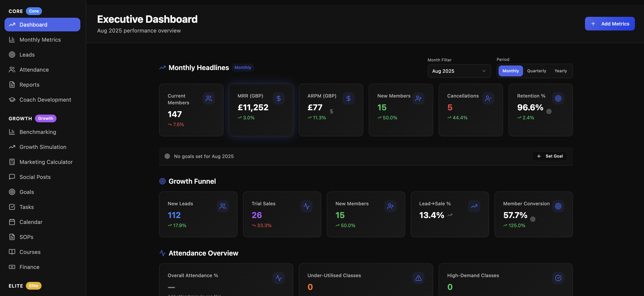The height and width of the screenshot is (296, 644).
Task: Click the target icon on Member Conversion card
Action: tap(558, 206)
